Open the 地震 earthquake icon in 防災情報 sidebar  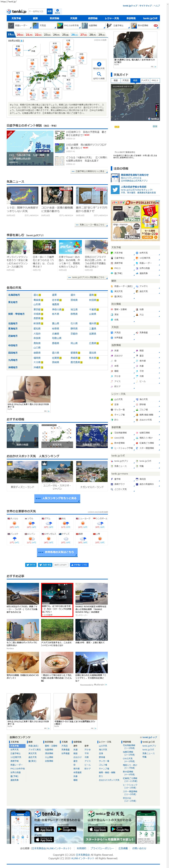[x=137, y=309]
